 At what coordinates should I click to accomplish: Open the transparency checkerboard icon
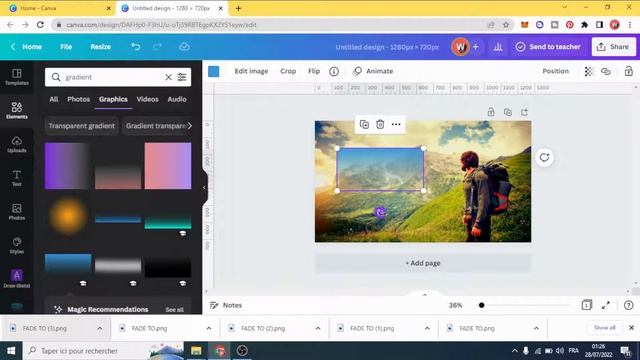point(589,71)
